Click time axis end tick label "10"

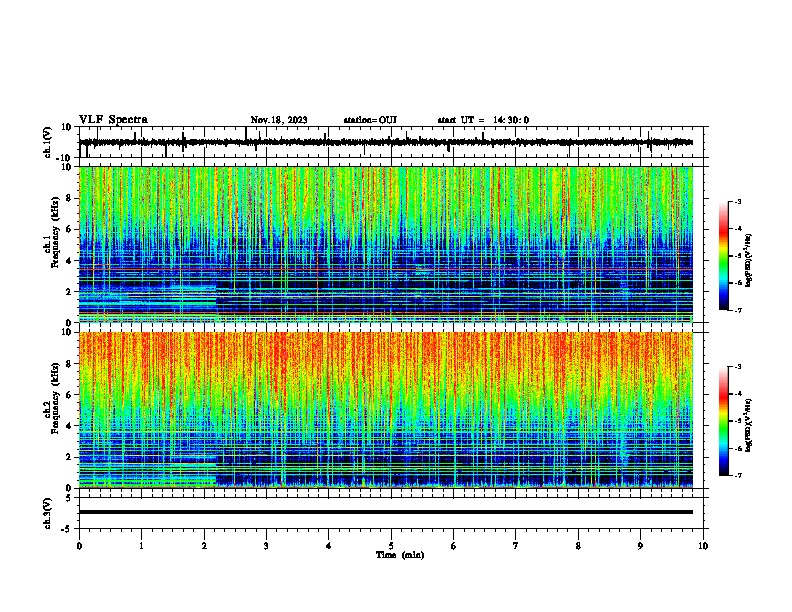(703, 546)
